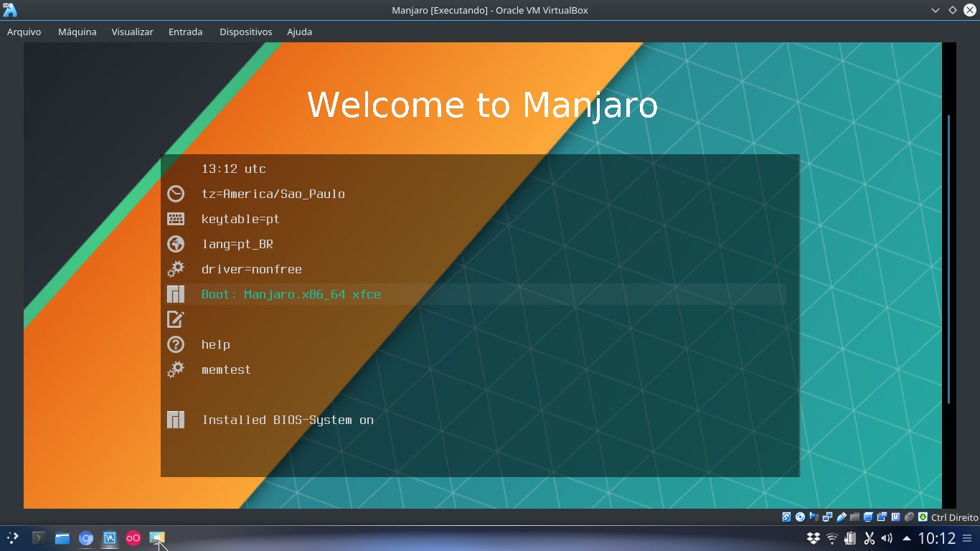Click the edit boot options pencil icon
The width and height of the screenshot is (980, 551).
[x=176, y=319]
